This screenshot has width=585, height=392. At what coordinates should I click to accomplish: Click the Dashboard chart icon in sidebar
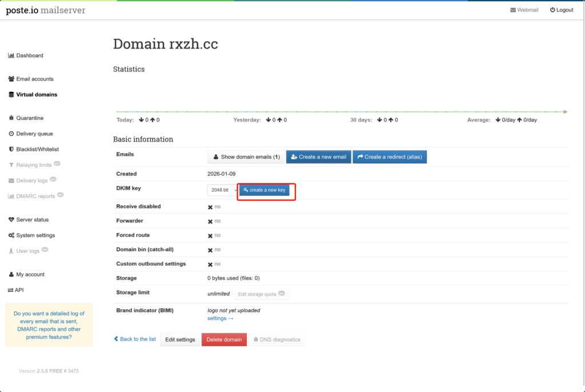coord(11,56)
